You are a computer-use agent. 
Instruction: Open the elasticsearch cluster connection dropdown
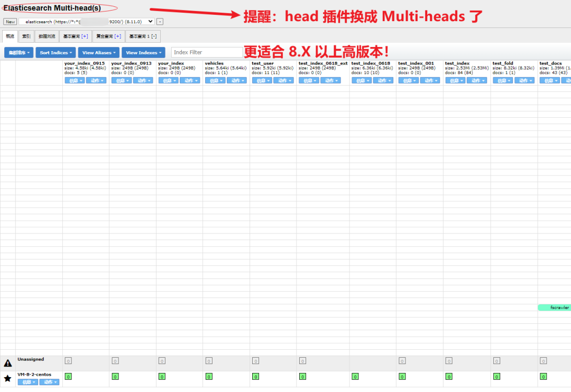87,22
